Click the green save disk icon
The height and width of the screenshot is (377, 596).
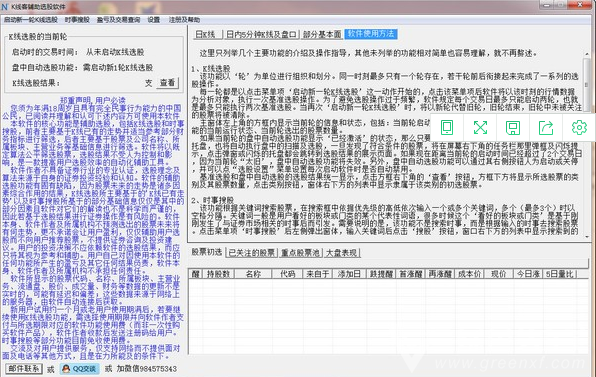tap(513, 128)
